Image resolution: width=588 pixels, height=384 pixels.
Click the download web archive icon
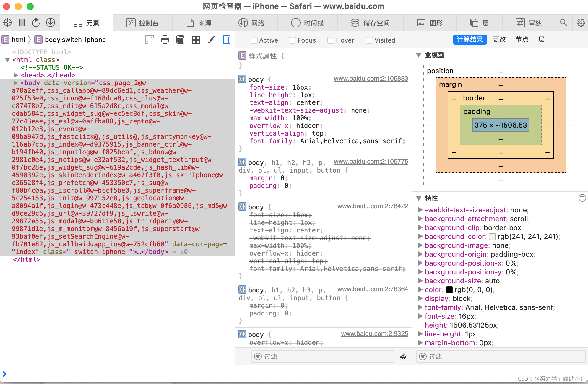[51, 23]
